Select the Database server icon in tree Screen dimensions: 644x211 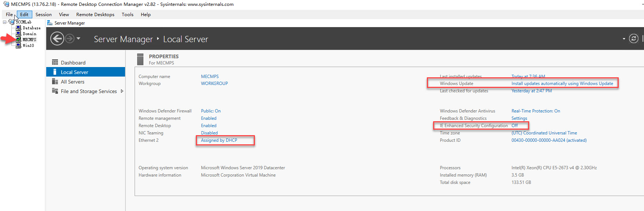(18, 28)
